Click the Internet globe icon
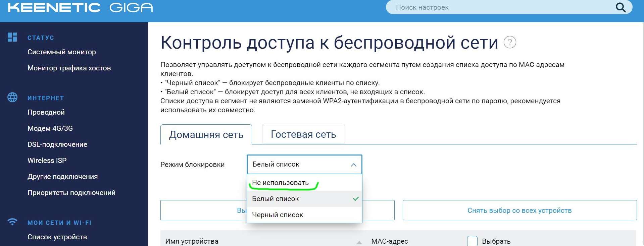The width and height of the screenshot is (644, 246). [12, 97]
